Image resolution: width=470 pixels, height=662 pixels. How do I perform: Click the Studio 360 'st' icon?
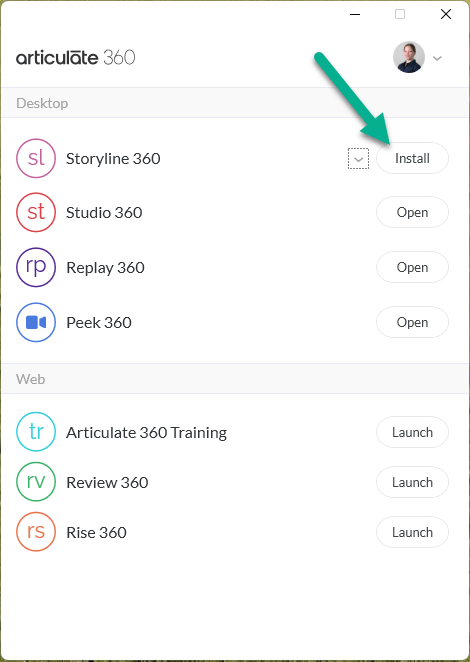coord(36,212)
